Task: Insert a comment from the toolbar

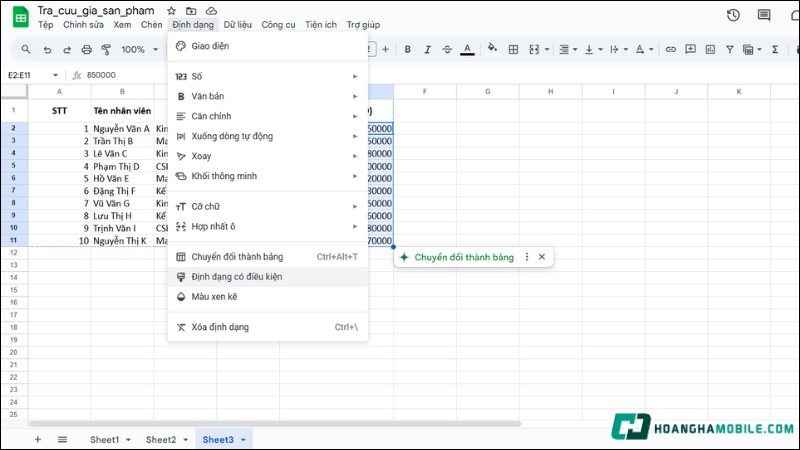Action: pos(690,49)
